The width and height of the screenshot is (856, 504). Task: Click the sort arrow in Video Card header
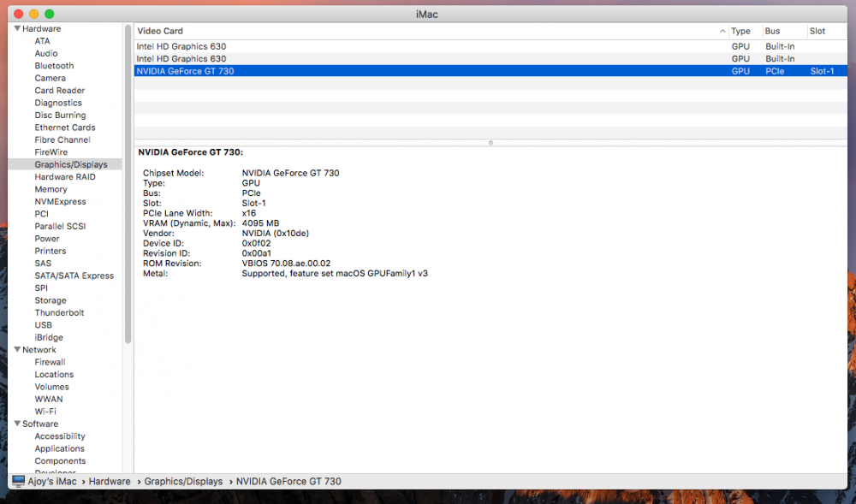[722, 32]
